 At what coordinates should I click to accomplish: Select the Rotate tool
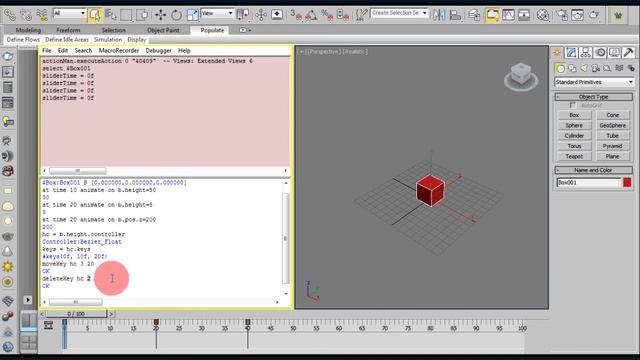tap(176, 15)
